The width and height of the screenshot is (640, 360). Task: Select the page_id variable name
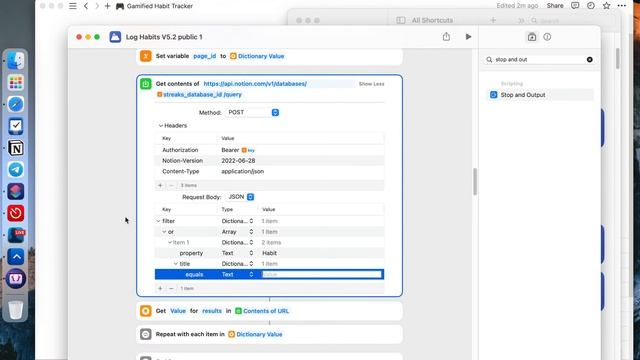(x=204, y=56)
